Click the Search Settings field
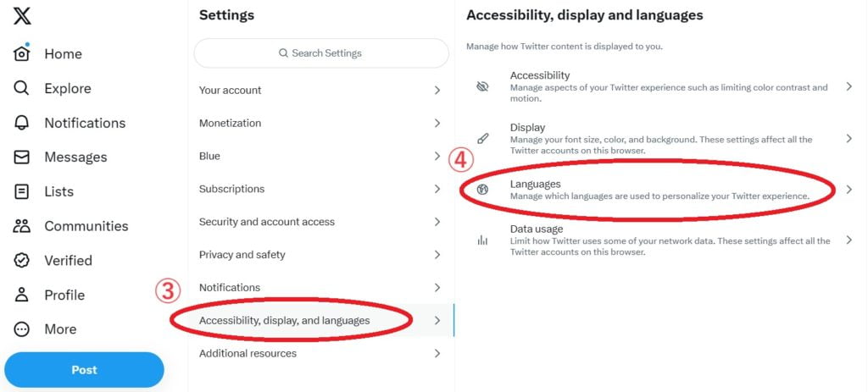This screenshot has width=868, height=392. click(321, 53)
